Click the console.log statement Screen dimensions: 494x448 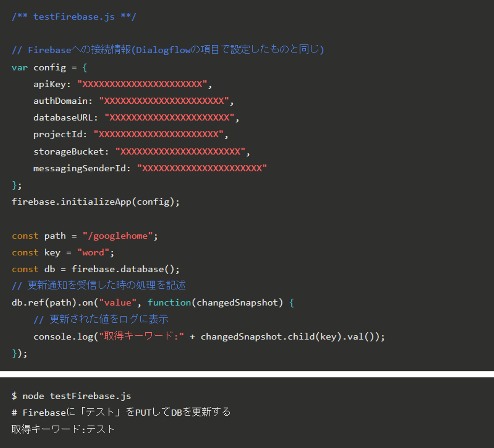tap(63, 337)
